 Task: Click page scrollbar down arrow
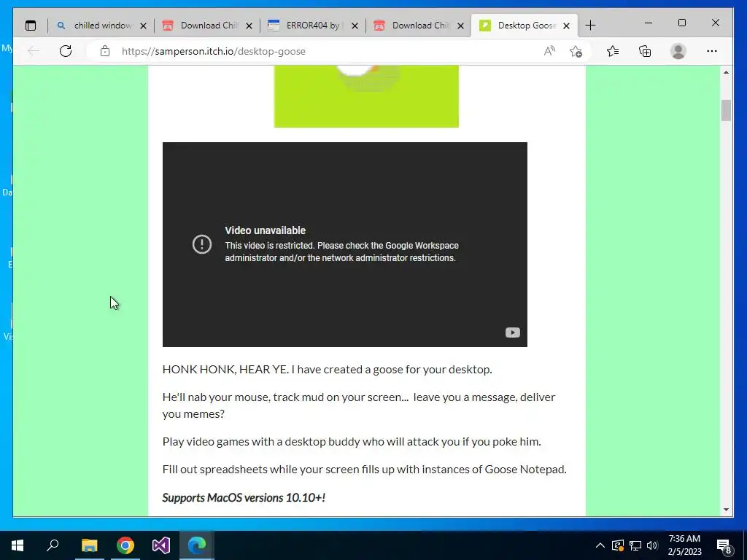(726, 510)
